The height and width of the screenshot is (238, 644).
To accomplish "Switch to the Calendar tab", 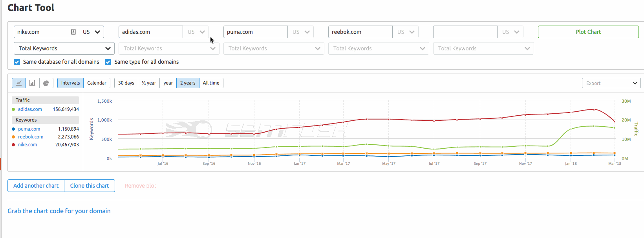I will point(97,83).
